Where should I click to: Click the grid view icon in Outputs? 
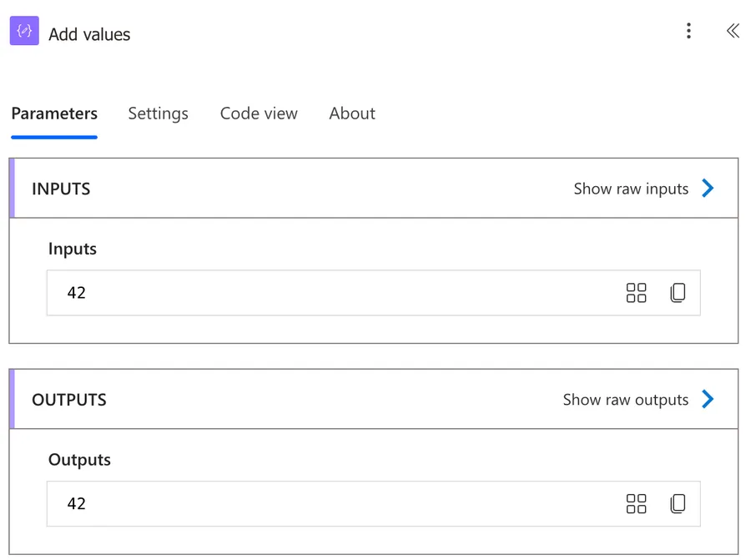point(636,504)
